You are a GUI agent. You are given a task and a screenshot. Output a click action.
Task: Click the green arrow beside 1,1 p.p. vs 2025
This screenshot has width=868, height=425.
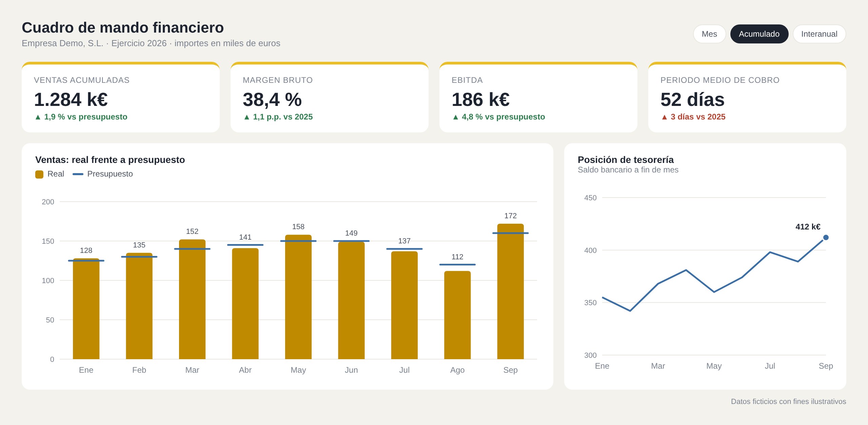pyautogui.click(x=247, y=117)
